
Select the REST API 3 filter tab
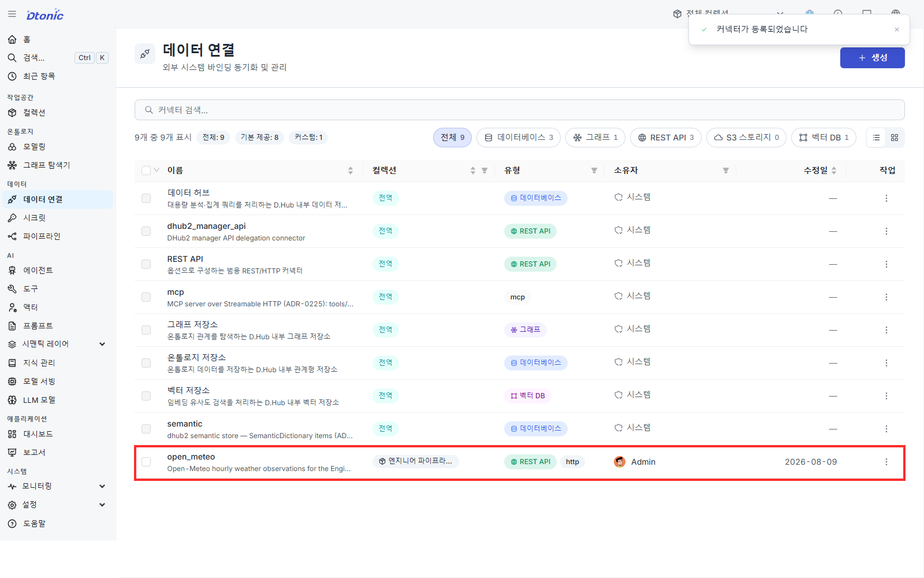click(666, 138)
